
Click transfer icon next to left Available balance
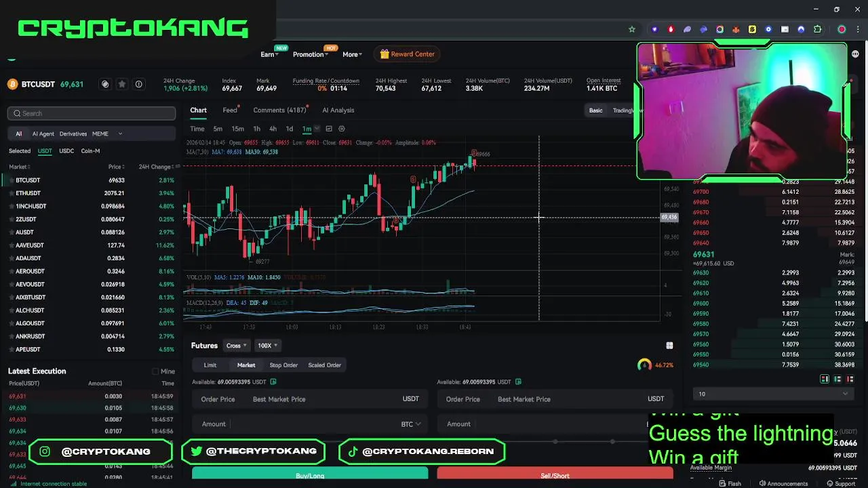click(x=273, y=382)
